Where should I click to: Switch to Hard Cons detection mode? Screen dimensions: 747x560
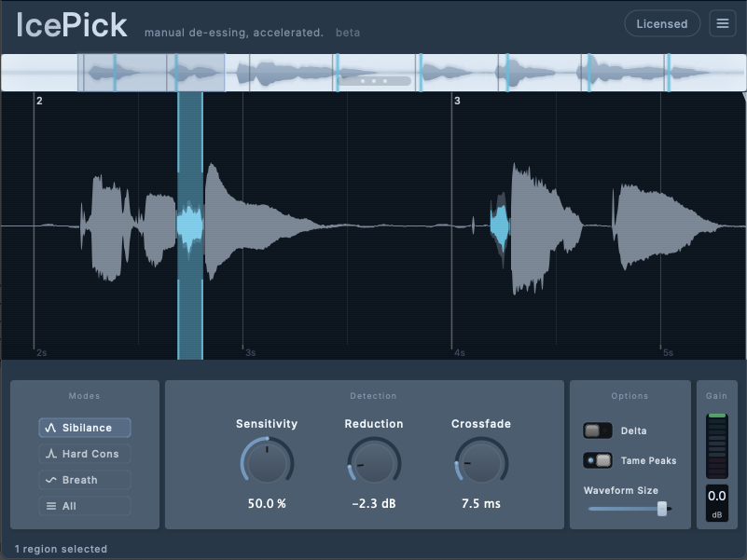coord(84,454)
